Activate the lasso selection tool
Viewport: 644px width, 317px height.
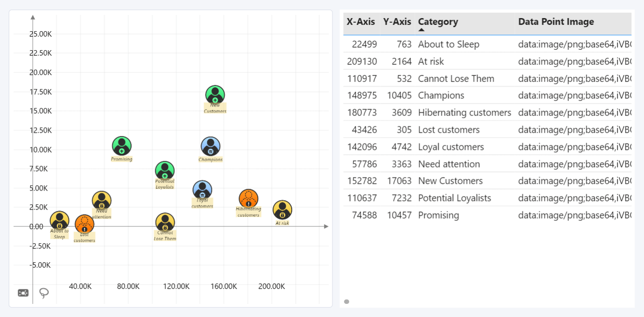44,293
